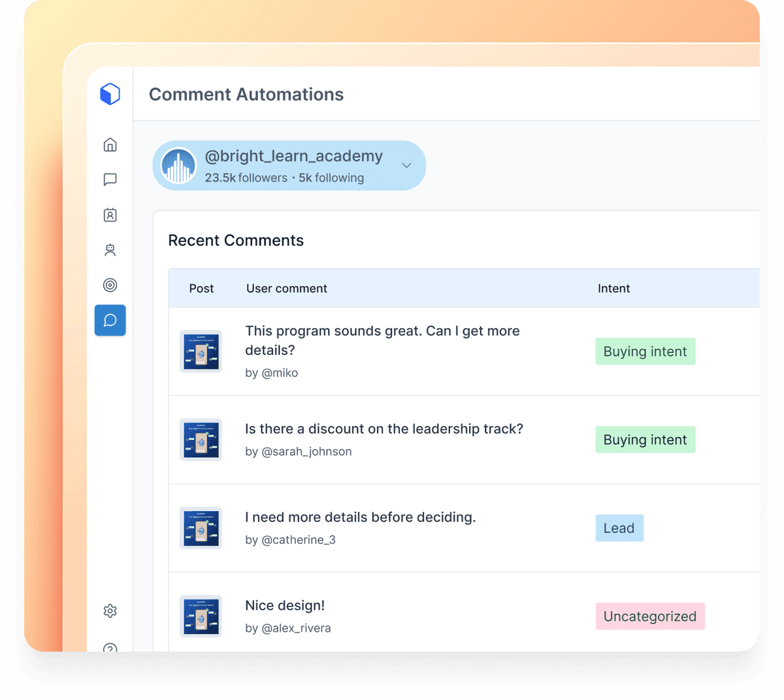The width and height of the screenshot is (784, 700).
Task: Click the Lead intent badge
Action: (x=619, y=527)
